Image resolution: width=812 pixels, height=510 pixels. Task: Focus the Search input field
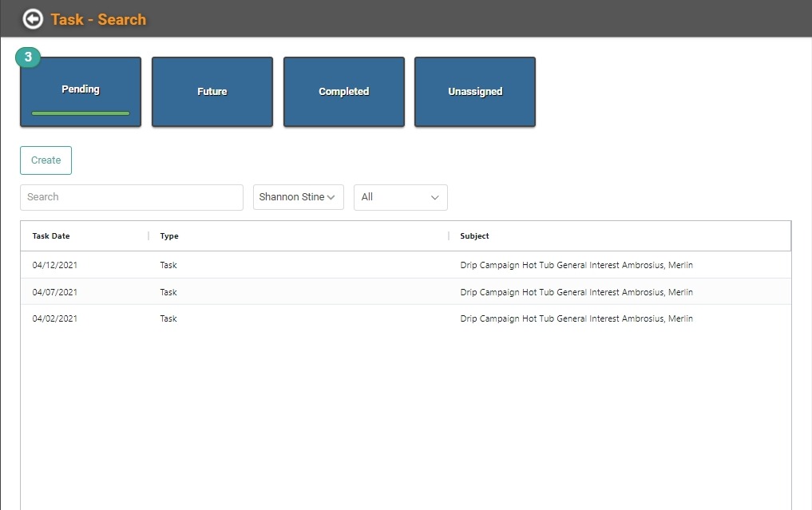tap(132, 197)
